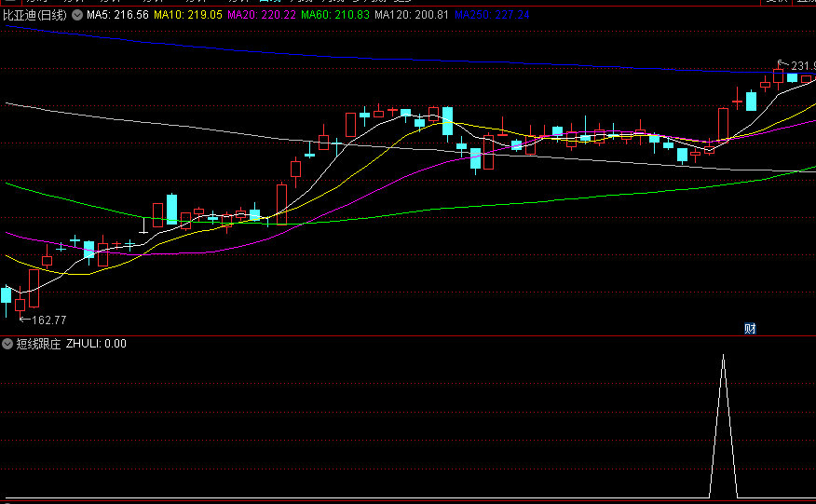Select the 比亚迪(日线) chart title
Image resolution: width=816 pixels, height=504 pixels.
click(x=34, y=15)
